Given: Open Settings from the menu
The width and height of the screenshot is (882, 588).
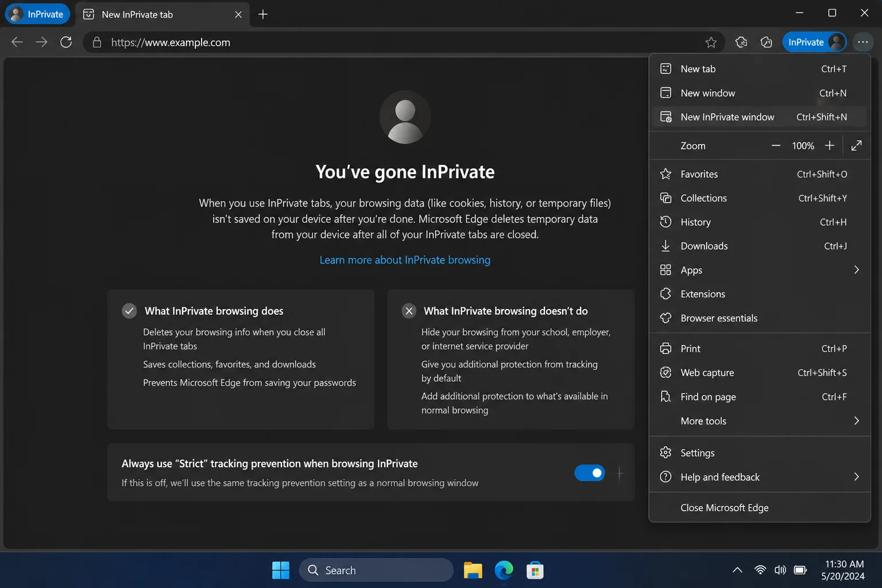Looking at the screenshot, I should point(759,453).
